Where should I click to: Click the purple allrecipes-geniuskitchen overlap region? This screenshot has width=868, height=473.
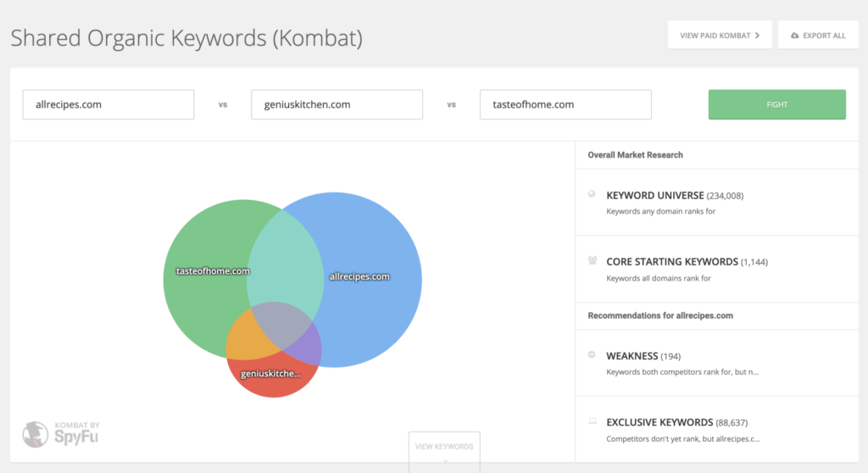pyautogui.click(x=307, y=346)
